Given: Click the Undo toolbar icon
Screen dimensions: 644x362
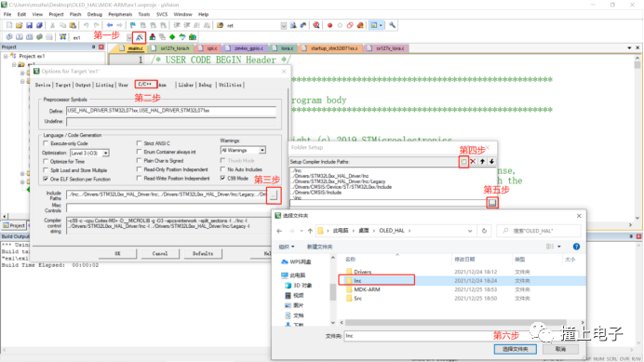Looking at the screenshot, I should tap(87, 25).
